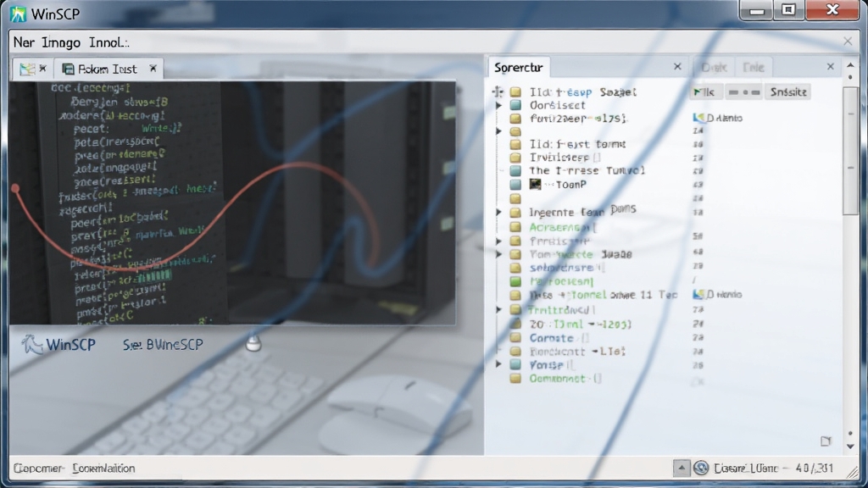Click the teal Oorsisect folder icon
The width and height of the screenshot is (868, 488).
tap(515, 105)
